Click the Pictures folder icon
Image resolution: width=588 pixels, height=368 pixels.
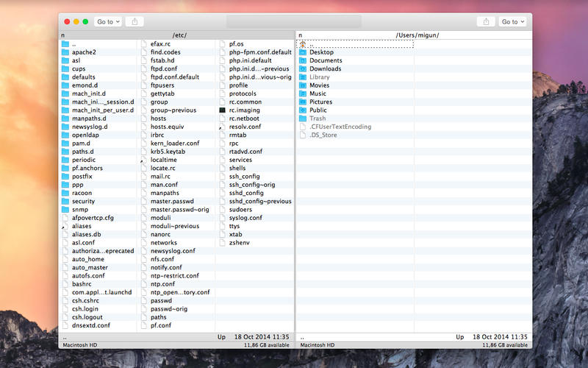pyautogui.click(x=303, y=102)
